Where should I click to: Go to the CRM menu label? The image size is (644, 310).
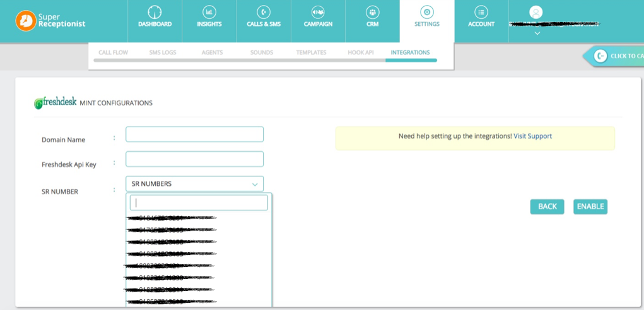tap(373, 24)
